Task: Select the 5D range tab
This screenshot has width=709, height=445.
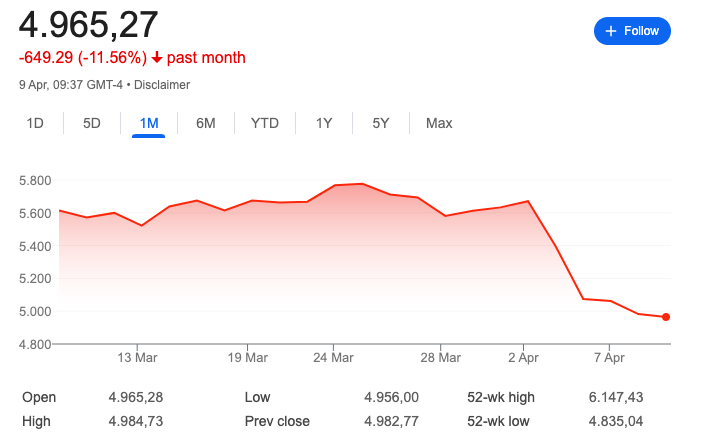Action: pyautogui.click(x=91, y=123)
